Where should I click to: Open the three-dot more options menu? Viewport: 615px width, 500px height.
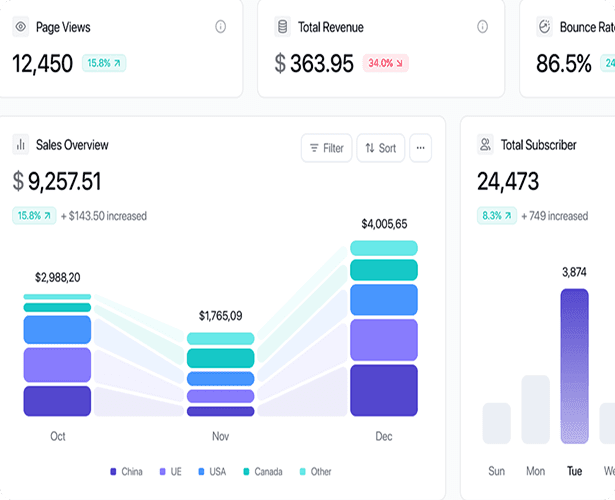(x=421, y=148)
